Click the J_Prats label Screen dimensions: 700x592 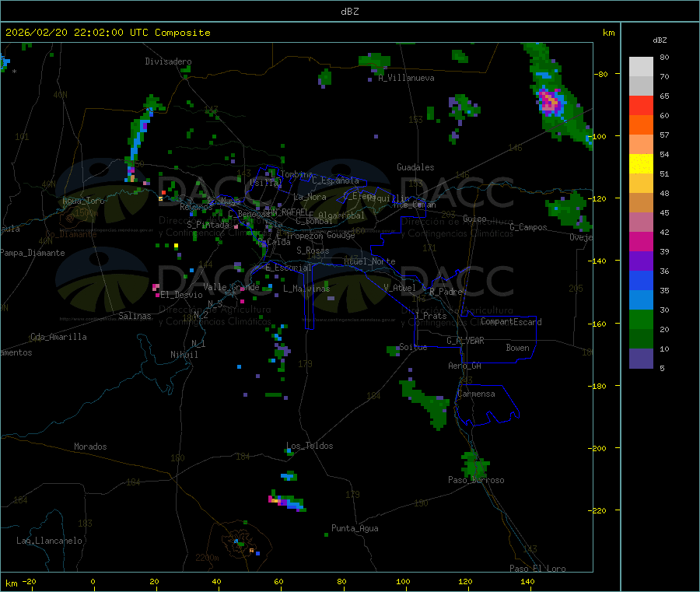pyautogui.click(x=430, y=316)
